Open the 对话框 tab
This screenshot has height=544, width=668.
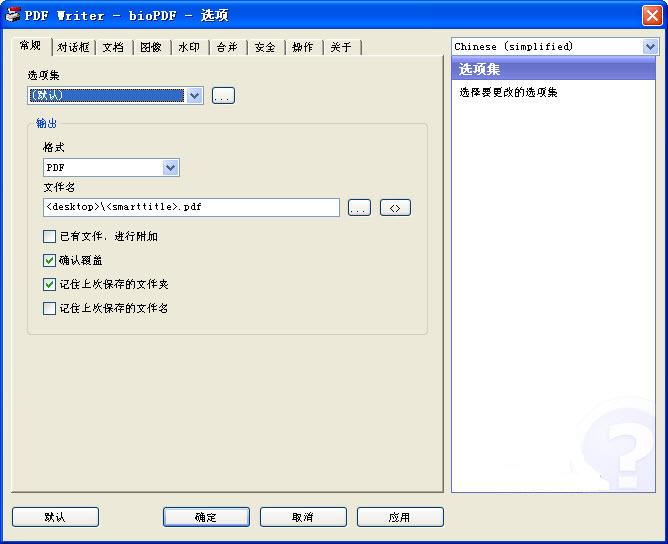pyautogui.click(x=73, y=47)
